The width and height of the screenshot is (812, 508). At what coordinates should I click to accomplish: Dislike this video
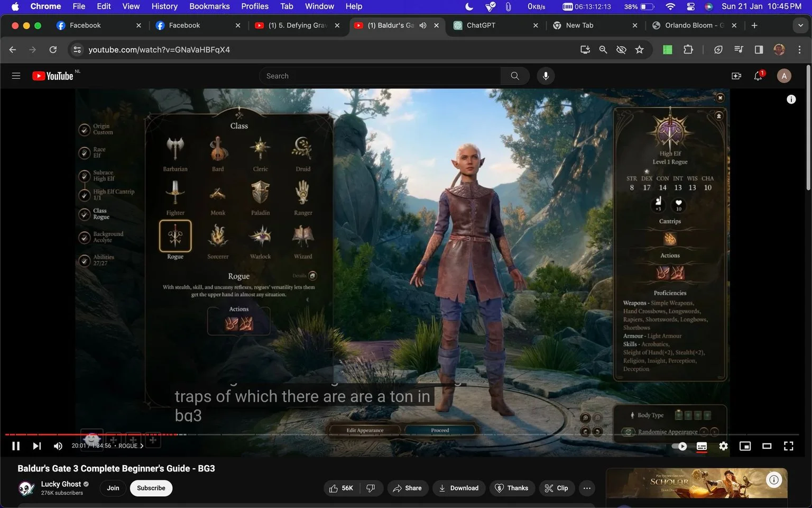[371, 488]
